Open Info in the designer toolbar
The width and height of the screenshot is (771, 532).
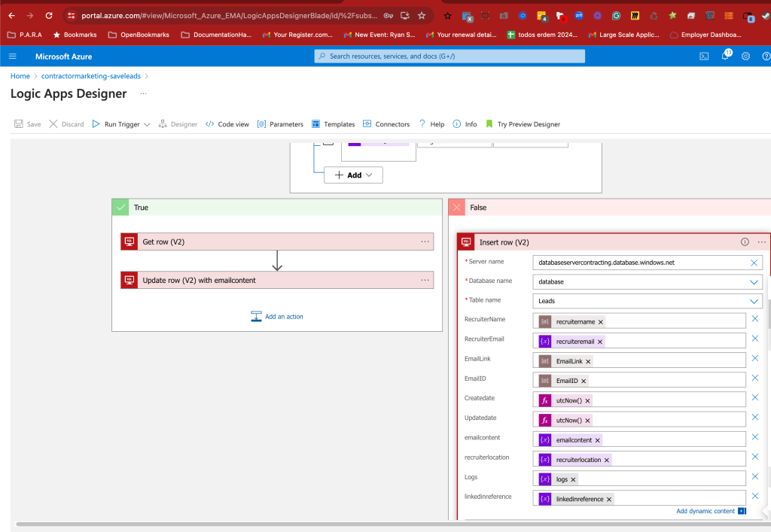tap(465, 124)
